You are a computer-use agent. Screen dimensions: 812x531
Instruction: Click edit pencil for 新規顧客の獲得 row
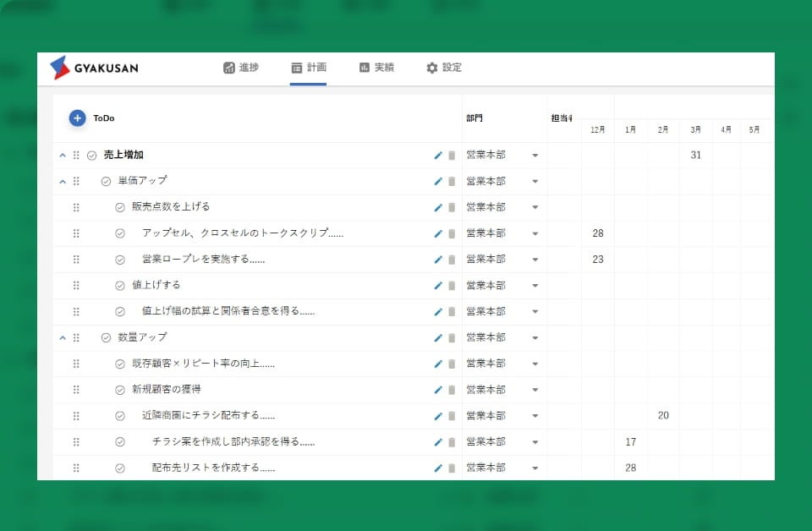[x=438, y=390]
